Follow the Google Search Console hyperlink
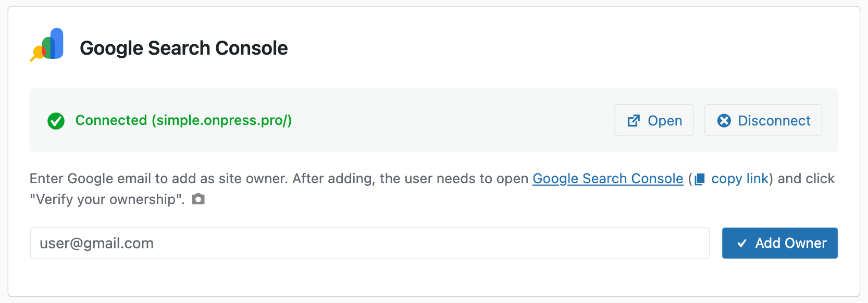The height and width of the screenshot is (303, 868). pyautogui.click(x=607, y=179)
